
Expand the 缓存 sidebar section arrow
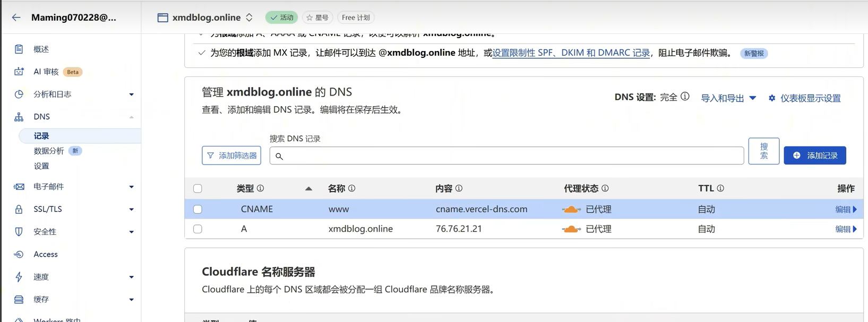tap(131, 300)
